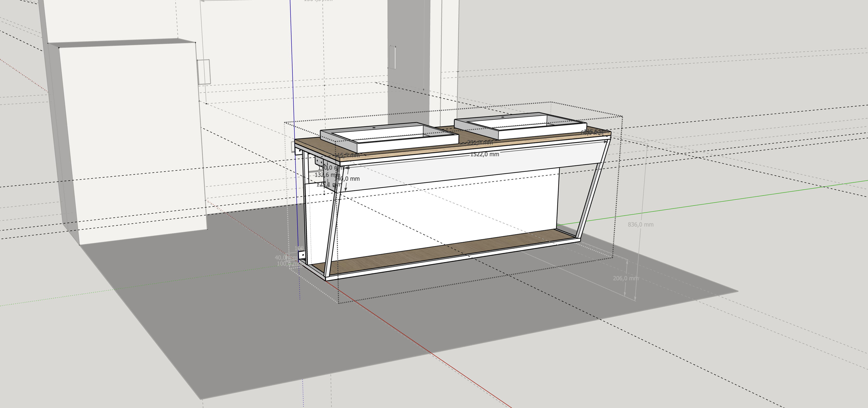Click the faucet hole of right sink
Screen dimensions: 868x408
click(502, 117)
